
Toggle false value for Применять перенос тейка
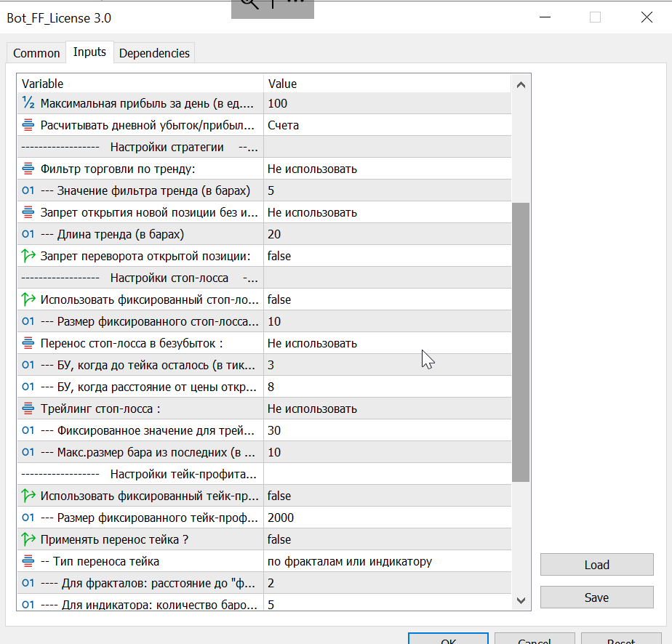click(x=279, y=539)
